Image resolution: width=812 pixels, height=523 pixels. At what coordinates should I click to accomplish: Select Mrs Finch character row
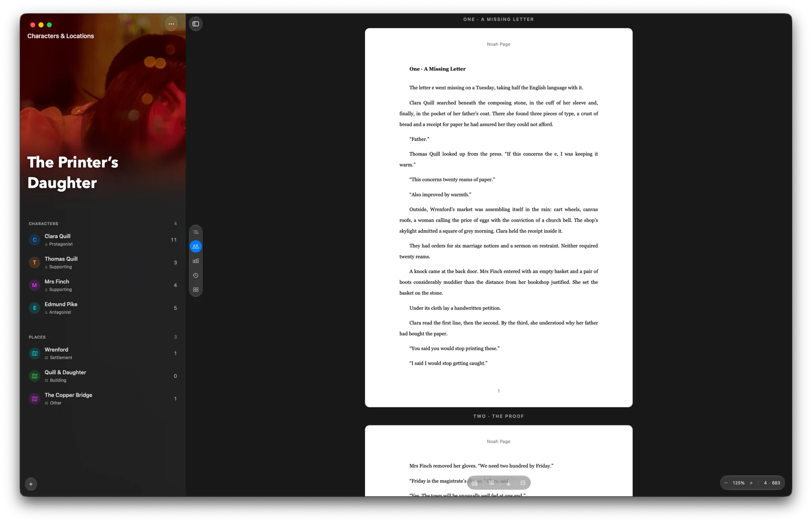tap(103, 285)
